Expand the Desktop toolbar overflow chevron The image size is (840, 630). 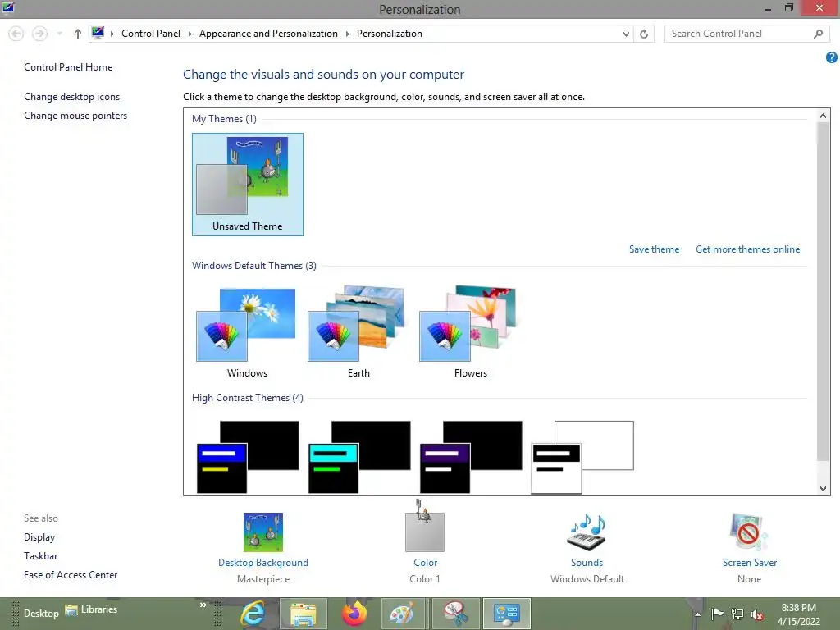(x=203, y=605)
